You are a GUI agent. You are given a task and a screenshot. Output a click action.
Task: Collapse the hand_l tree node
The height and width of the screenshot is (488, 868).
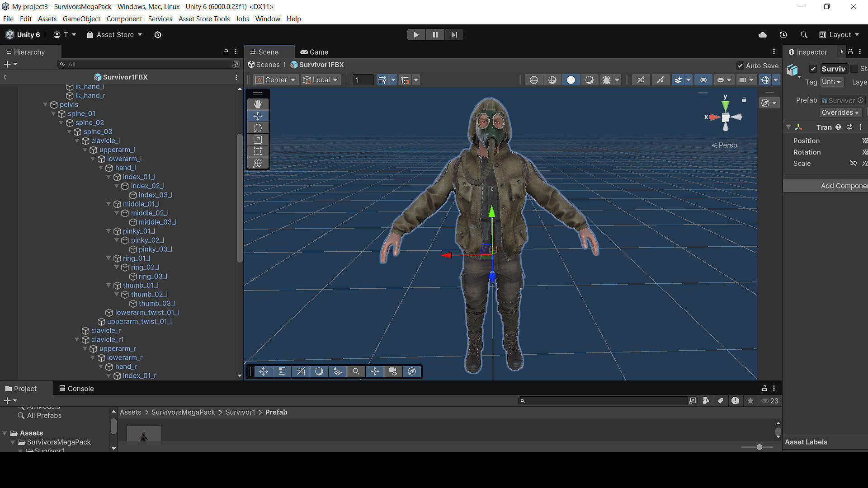pos(101,168)
